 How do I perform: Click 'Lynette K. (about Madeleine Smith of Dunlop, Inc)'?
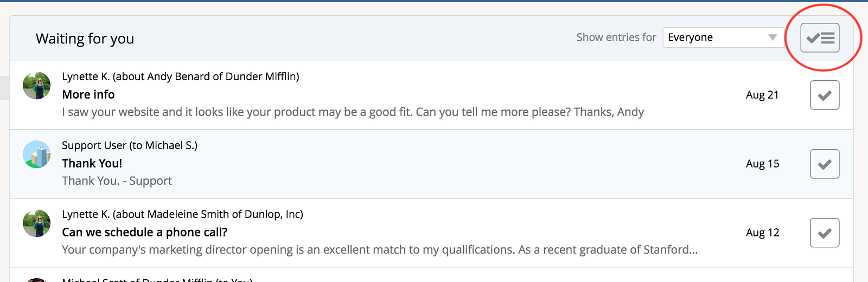pyautogui.click(x=182, y=214)
